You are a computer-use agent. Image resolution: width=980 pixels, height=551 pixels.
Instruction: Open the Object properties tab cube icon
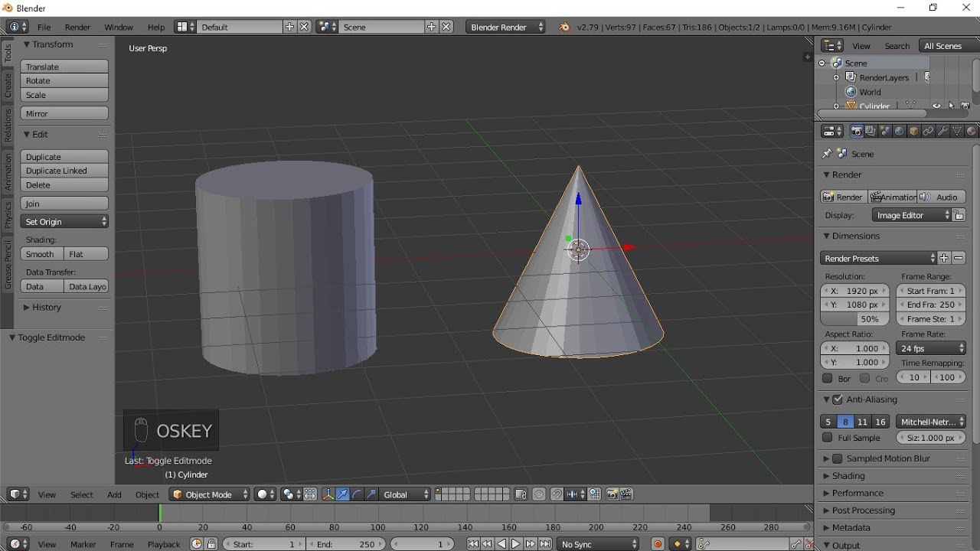pos(913,132)
